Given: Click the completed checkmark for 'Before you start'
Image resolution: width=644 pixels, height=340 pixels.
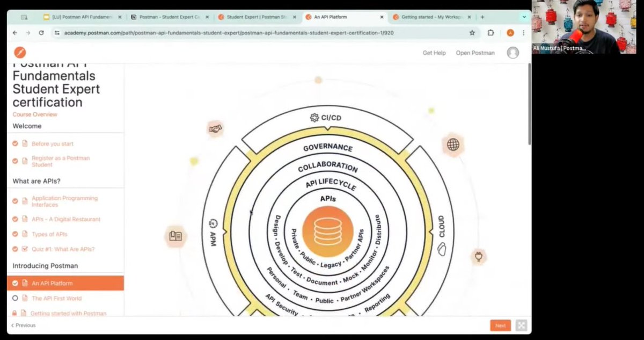Looking at the screenshot, I should click(15, 144).
